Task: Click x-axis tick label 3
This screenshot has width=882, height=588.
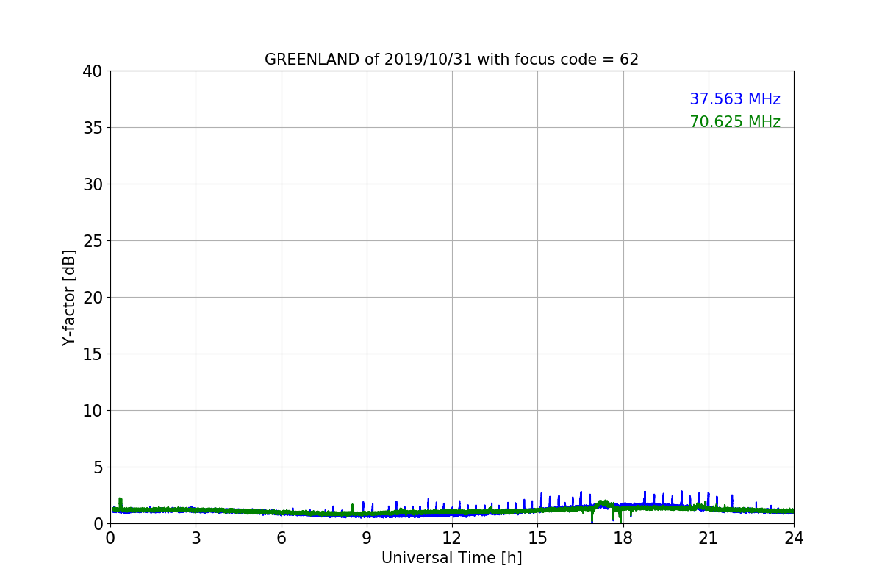Action: [196, 537]
